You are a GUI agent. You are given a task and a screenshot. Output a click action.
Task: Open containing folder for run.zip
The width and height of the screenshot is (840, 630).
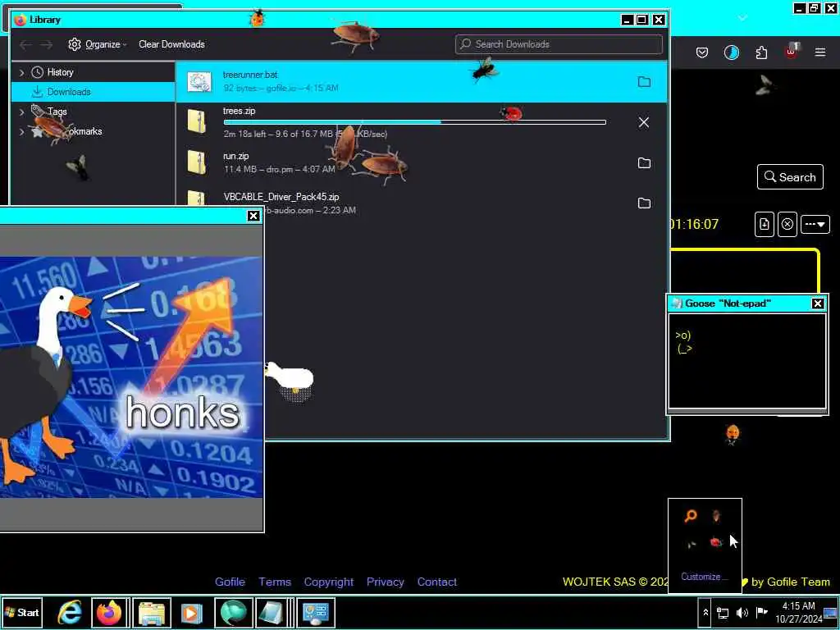(644, 163)
